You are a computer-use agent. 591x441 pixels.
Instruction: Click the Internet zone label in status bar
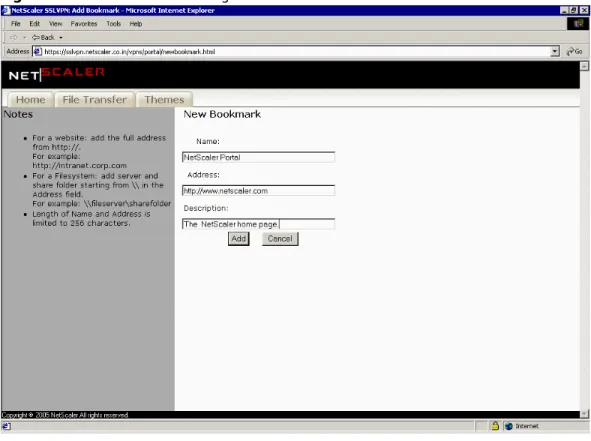(x=527, y=426)
